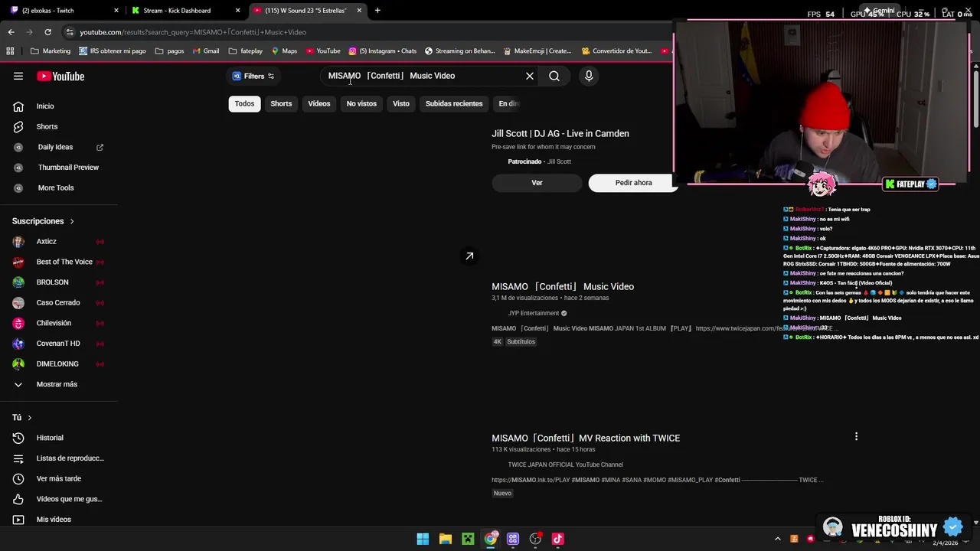980x551 pixels.
Task: Open Ver más tarde list
Action: 59,478
